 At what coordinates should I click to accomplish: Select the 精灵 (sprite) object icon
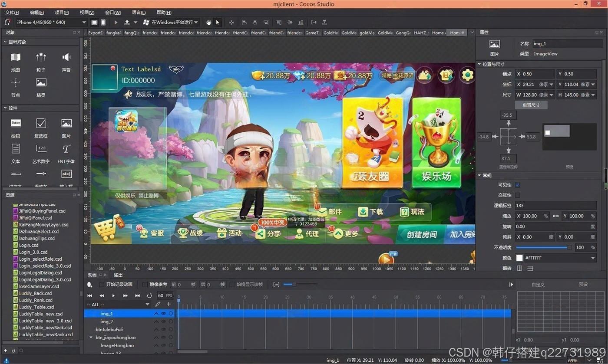(41, 82)
